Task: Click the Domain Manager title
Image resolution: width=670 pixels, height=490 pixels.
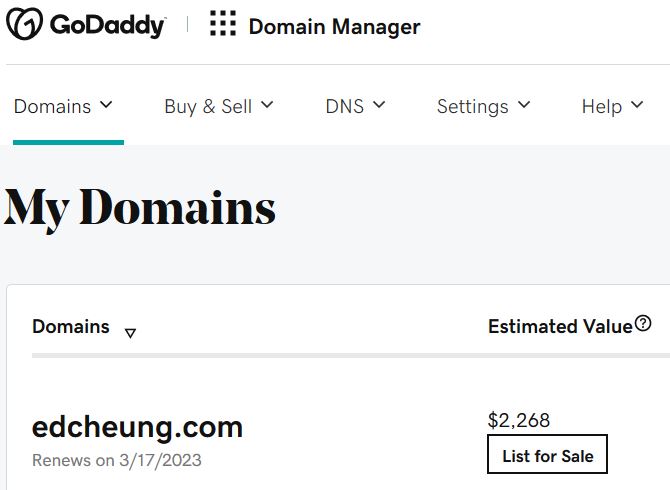Action: (x=335, y=26)
